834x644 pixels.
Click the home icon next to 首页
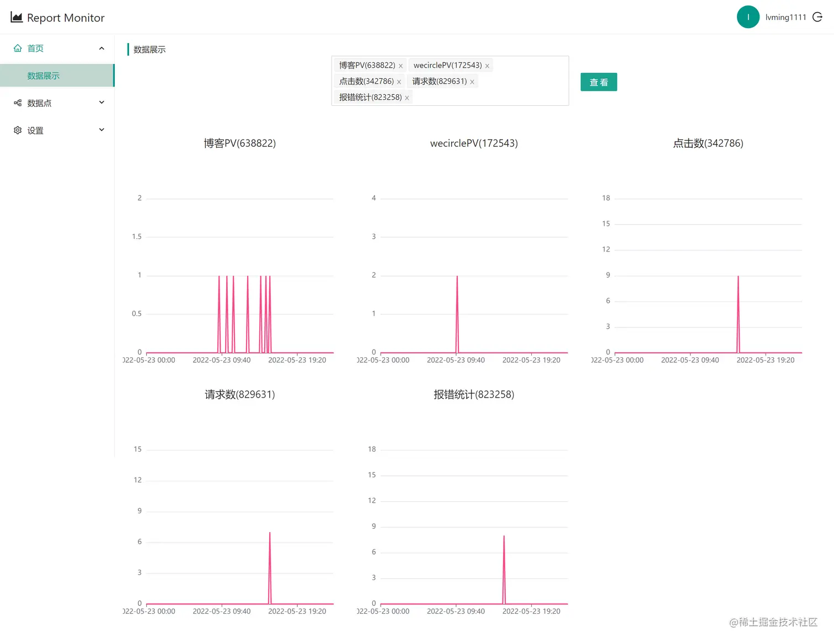[x=18, y=49]
